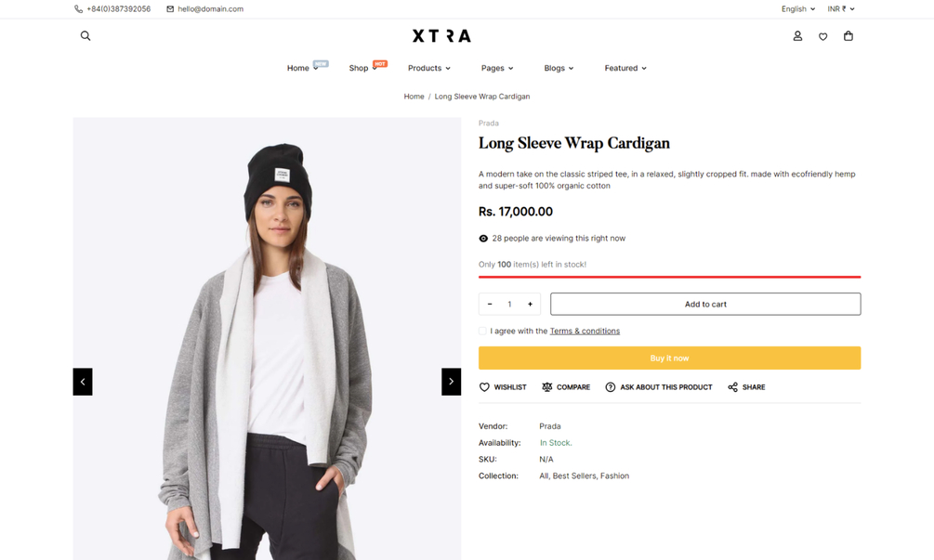The image size is (934, 560).
Task: Open the search icon in header
Action: (86, 36)
